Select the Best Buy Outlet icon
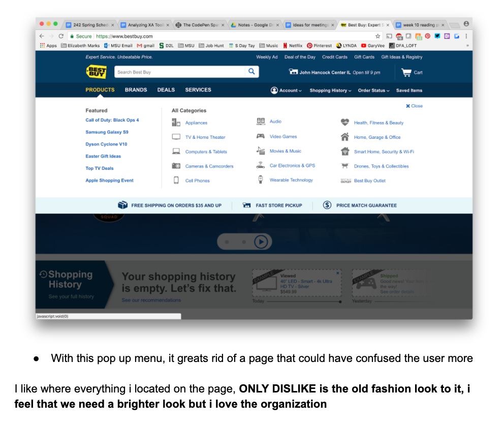The width and height of the screenshot is (504, 424). [x=346, y=181]
